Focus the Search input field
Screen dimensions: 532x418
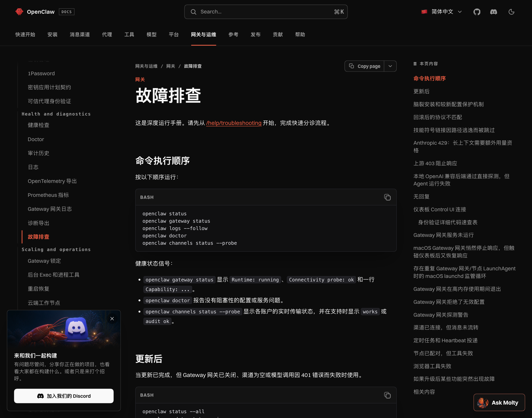tap(266, 12)
